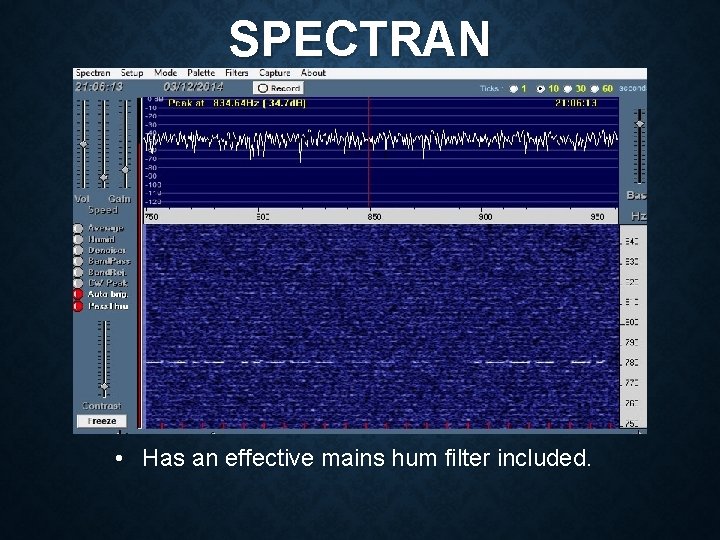Image resolution: width=720 pixels, height=540 pixels.
Task: Click the 'Peak at 834.64Hz' readout
Action: click(236, 103)
